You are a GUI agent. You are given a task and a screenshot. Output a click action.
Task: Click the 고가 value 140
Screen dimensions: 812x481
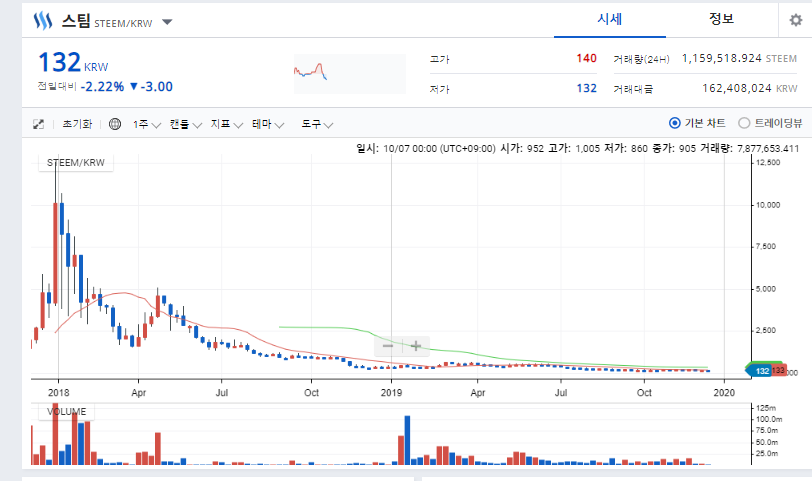[586, 59]
